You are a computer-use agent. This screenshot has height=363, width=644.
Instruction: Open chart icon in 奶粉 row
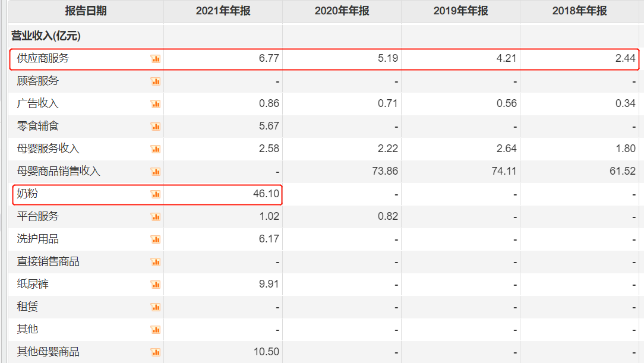tap(156, 194)
